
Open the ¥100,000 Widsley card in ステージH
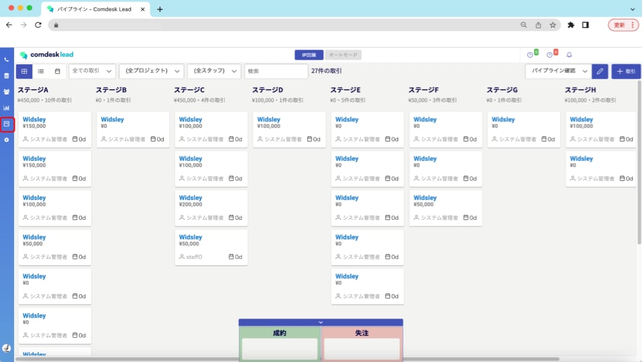click(x=601, y=129)
